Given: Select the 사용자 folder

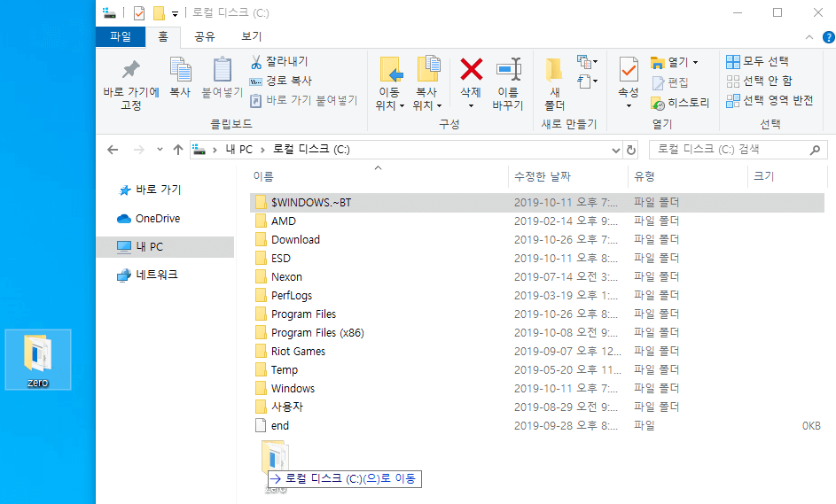Looking at the screenshot, I should pyautogui.click(x=537, y=407).
